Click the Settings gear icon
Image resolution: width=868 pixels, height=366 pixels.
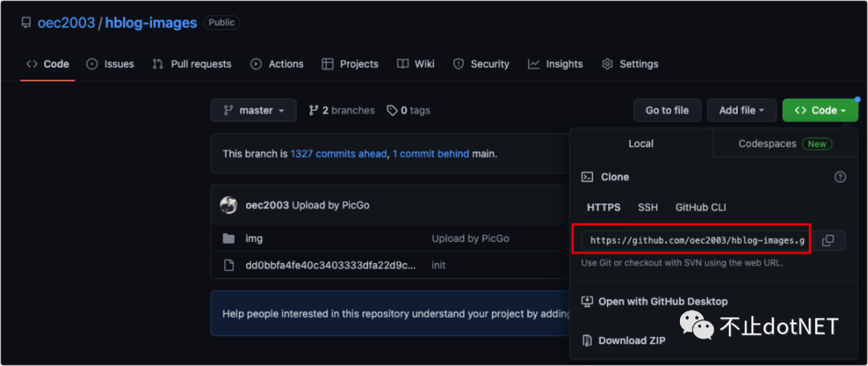[608, 64]
